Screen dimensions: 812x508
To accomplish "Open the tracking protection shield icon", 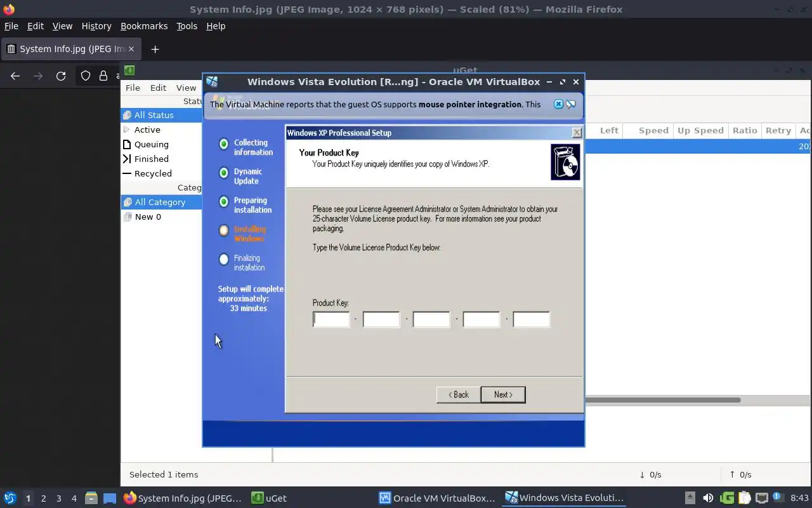I will [x=86, y=76].
